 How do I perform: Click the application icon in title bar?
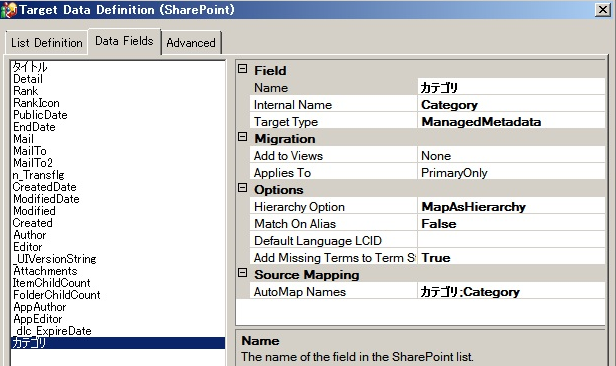coord(9,9)
